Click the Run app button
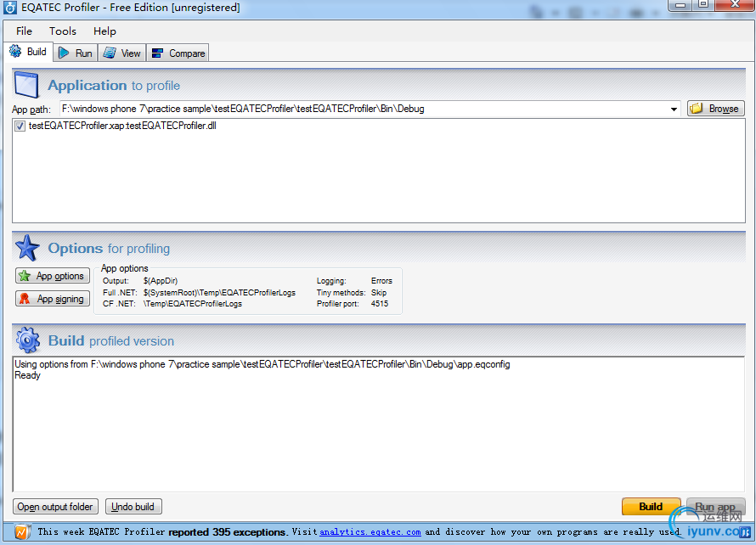756x545 pixels. tap(715, 507)
